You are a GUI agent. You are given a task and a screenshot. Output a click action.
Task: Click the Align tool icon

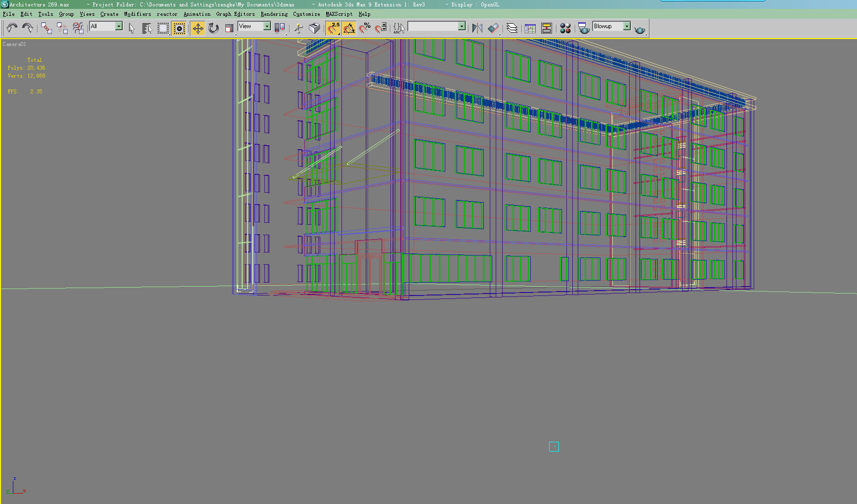pyautogui.click(x=493, y=28)
